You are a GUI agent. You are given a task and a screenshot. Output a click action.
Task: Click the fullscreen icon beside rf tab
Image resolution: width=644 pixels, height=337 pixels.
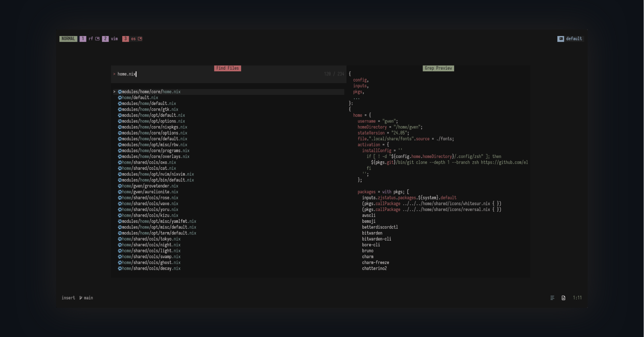97,39
